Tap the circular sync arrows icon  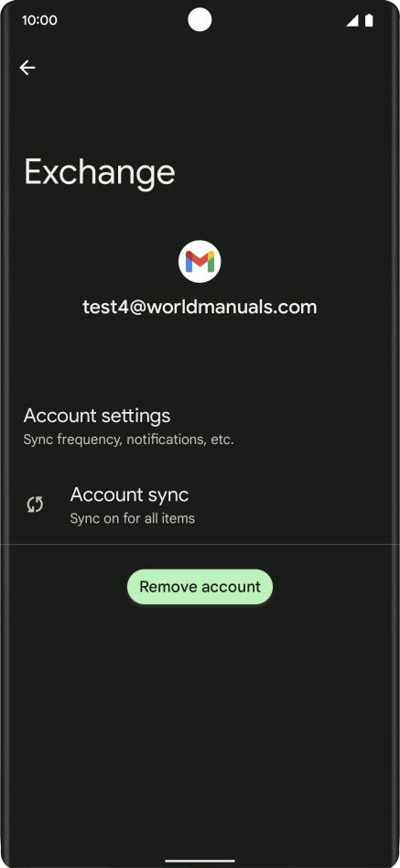click(35, 505)
